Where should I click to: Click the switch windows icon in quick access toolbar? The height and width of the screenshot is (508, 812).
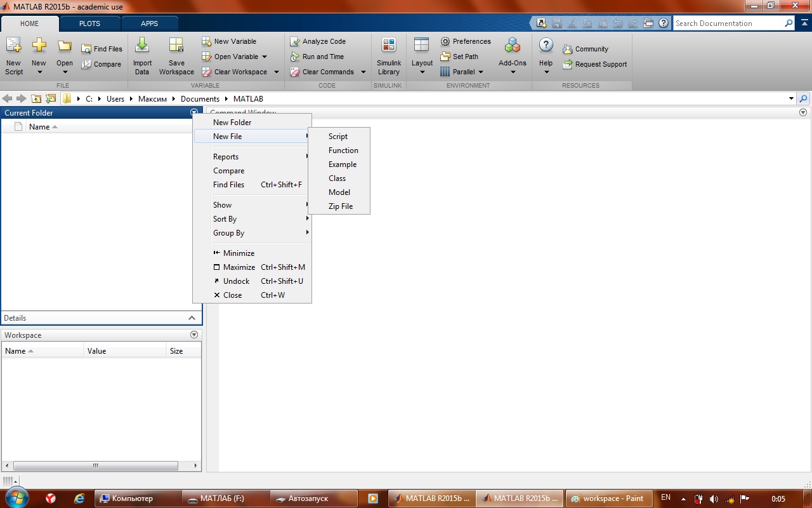pos(648,23)
